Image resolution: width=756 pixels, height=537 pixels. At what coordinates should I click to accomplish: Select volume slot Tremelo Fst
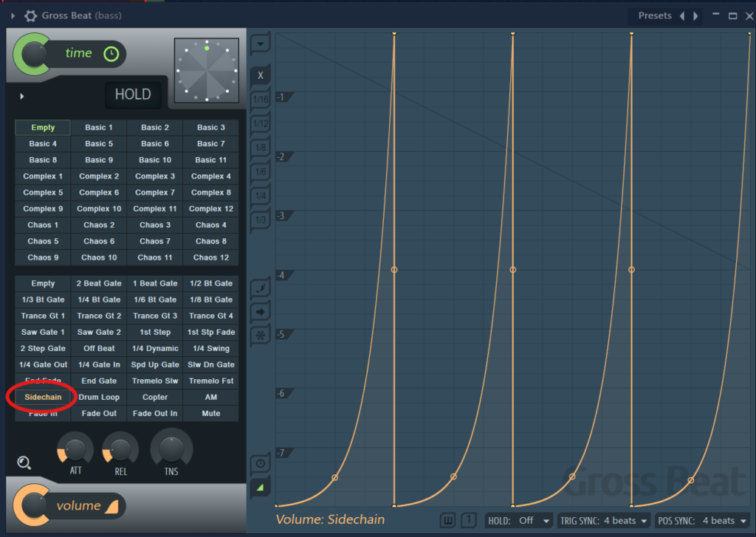pyautogui.click(x=210, y=381)
